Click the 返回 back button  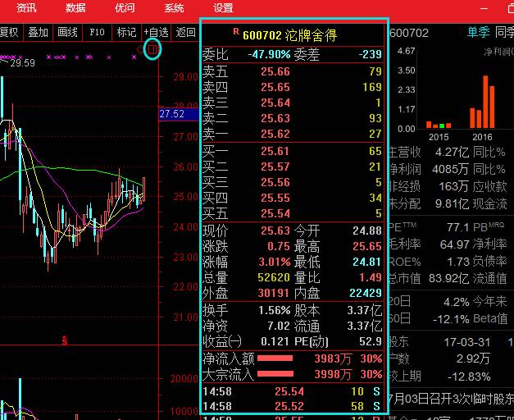(186, 33)
